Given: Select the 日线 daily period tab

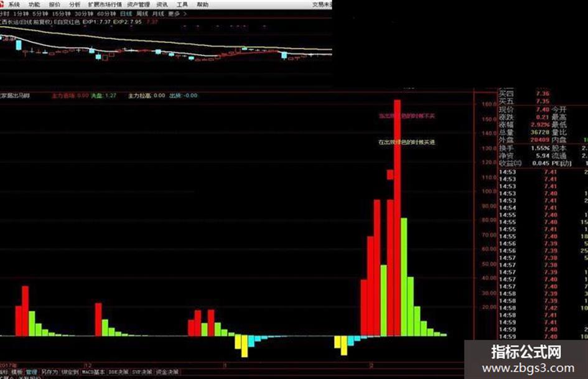Looking at the screenshot, I should pyautogui.click(x=126, y=14).
